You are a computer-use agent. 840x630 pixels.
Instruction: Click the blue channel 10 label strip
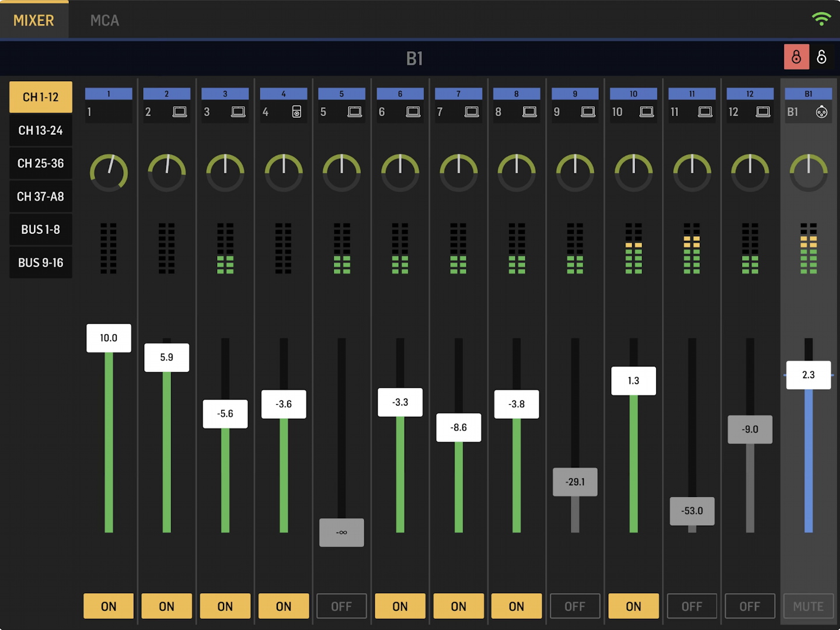(x=633, y=94)
